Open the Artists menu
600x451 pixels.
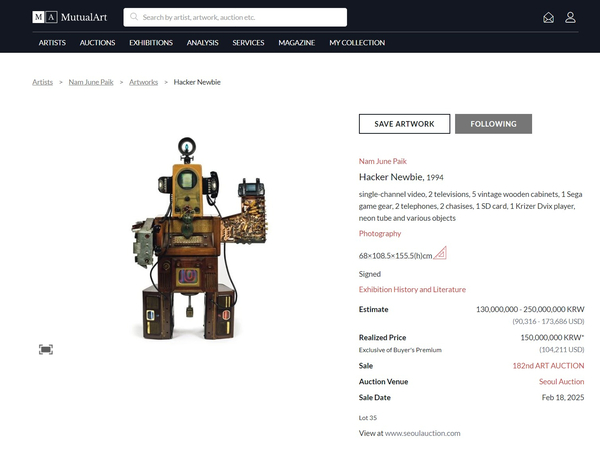pos(52,43)
